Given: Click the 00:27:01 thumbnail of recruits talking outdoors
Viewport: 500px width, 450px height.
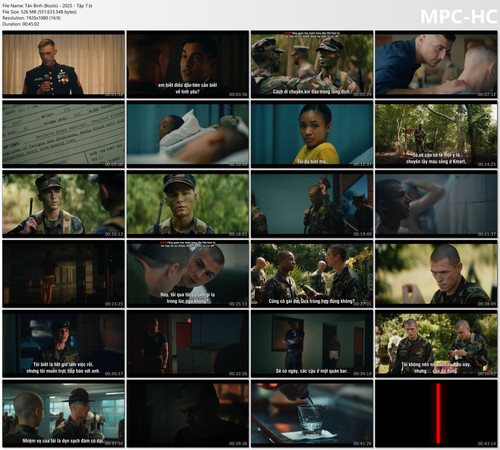Looking at the screenshot, I should pyautogui.click(x=312, y=274).
